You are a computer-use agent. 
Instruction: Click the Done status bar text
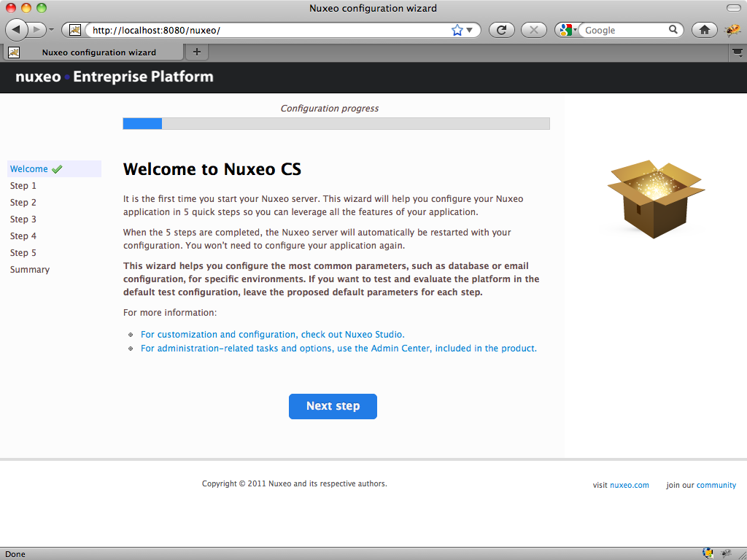15,554
